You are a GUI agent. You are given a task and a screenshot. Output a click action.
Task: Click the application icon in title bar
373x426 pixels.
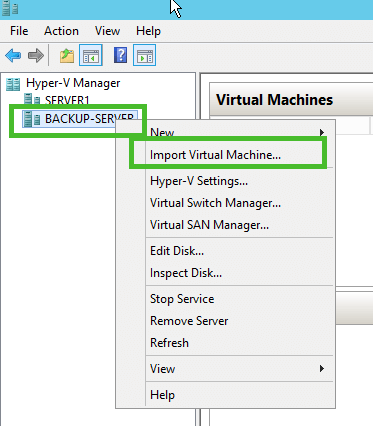[10, 8]
